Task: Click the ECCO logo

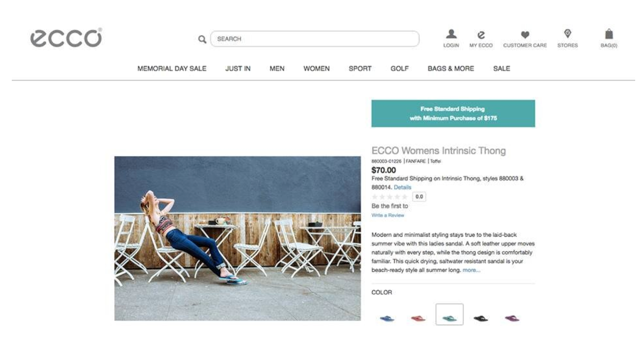Action: click(66, 38)
